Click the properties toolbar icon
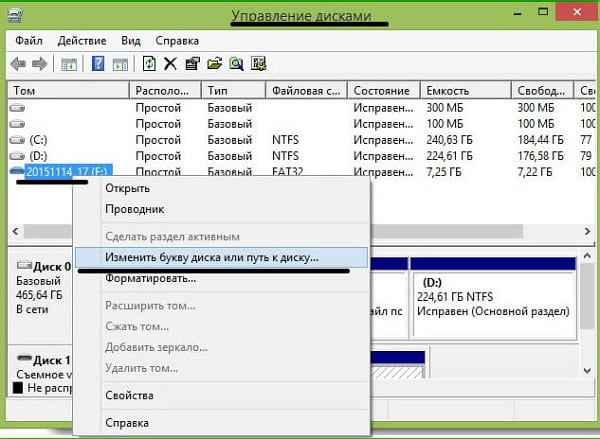The height and width of the screenshot is (439, 600). (x=192, y=64)
